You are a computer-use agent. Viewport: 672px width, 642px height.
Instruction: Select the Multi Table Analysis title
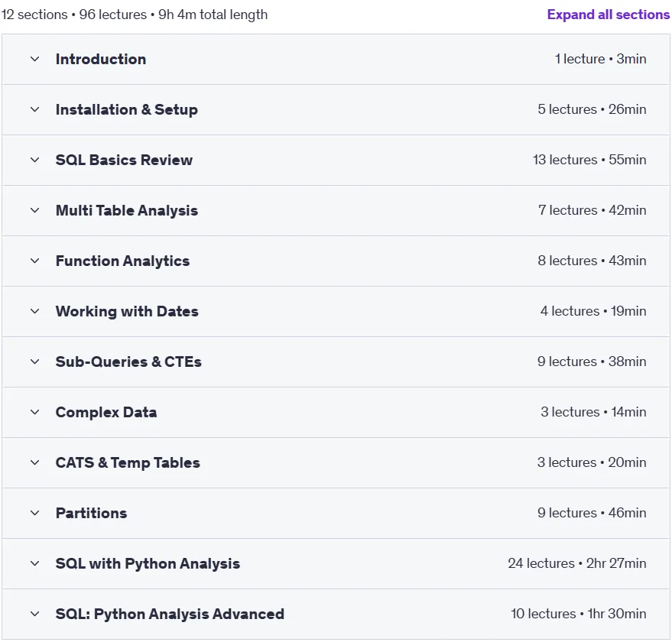coord(127,210)
